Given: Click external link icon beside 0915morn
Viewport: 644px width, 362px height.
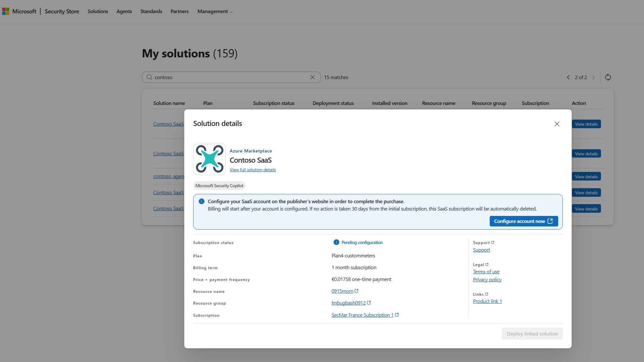Looking at the screenshot, I should 356,291.
